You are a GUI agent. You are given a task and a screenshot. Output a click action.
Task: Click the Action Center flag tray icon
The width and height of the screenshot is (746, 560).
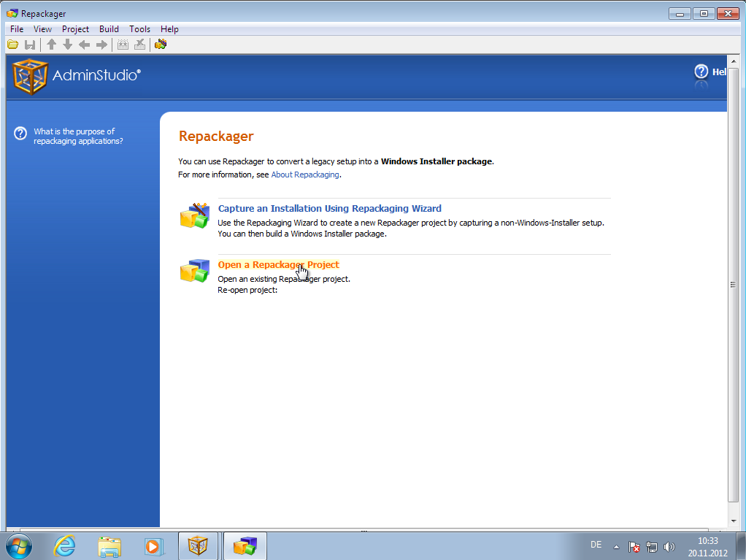(x=634, y=546)
